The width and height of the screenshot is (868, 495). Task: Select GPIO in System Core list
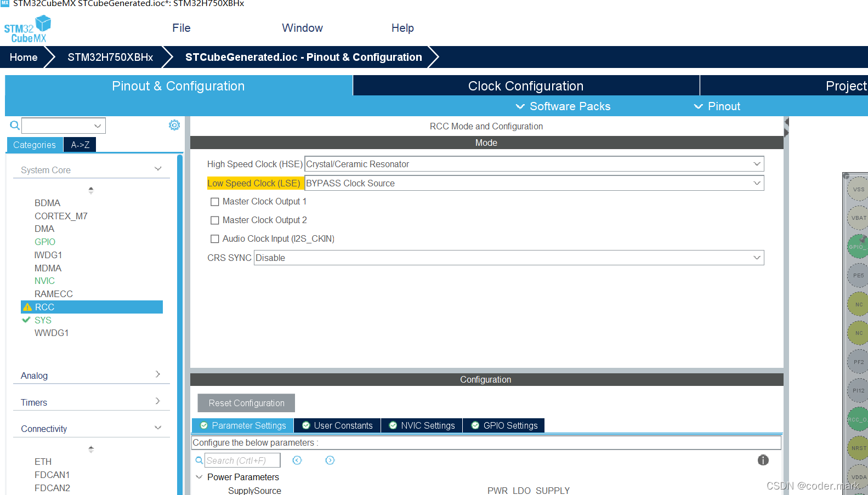45,242
